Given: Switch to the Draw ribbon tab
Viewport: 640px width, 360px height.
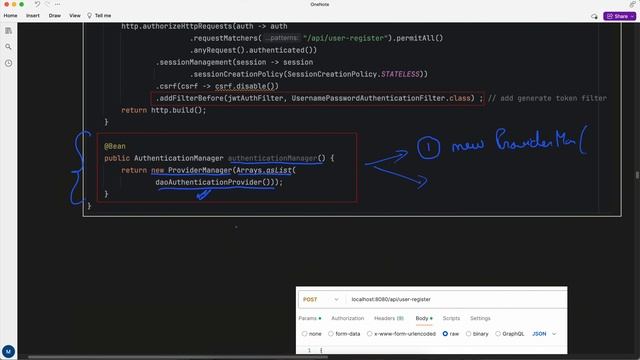Looking at the screenshot, I should click(x=55, y=16).
